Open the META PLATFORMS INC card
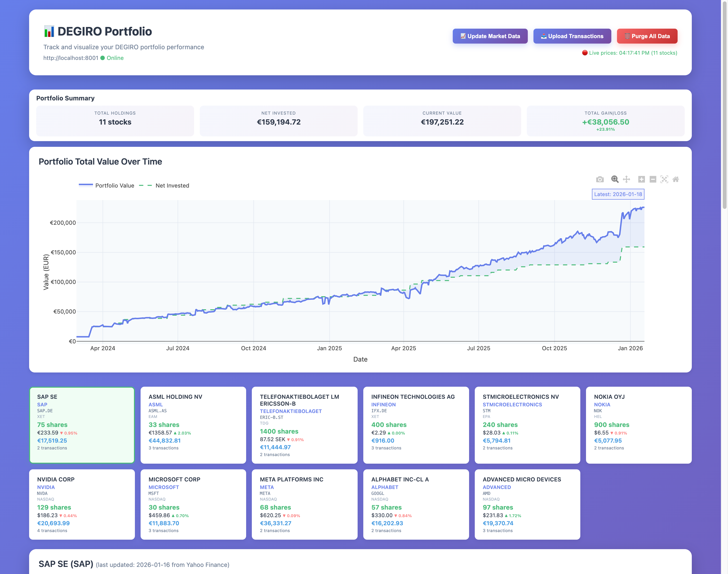The height and width of the screenshot is (574, 728). (x=304, y=504)
